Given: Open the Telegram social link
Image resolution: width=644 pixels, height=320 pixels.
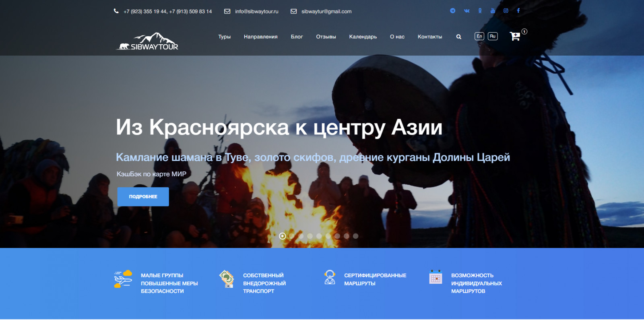Looking at the screenshot, I should (x=453, y=11).
